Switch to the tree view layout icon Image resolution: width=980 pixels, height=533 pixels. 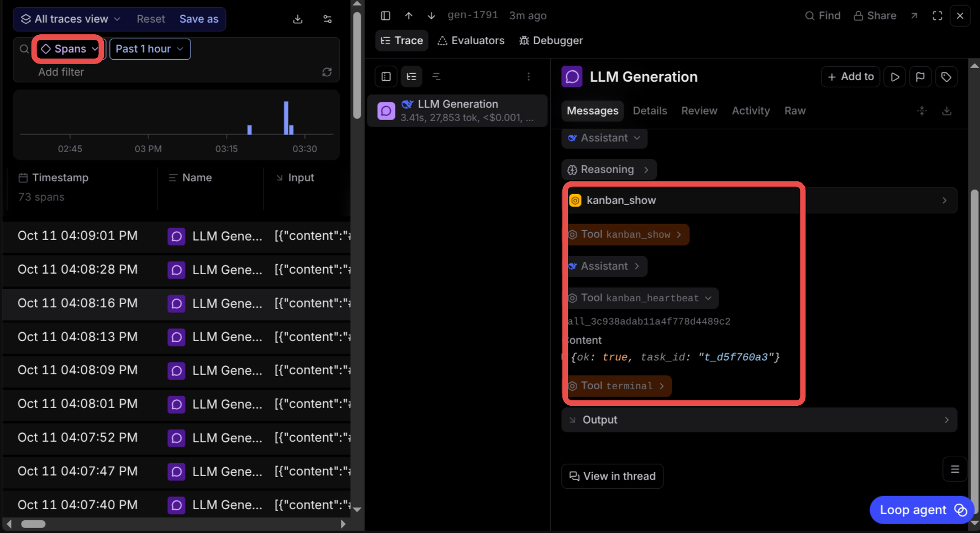point(412,76)
